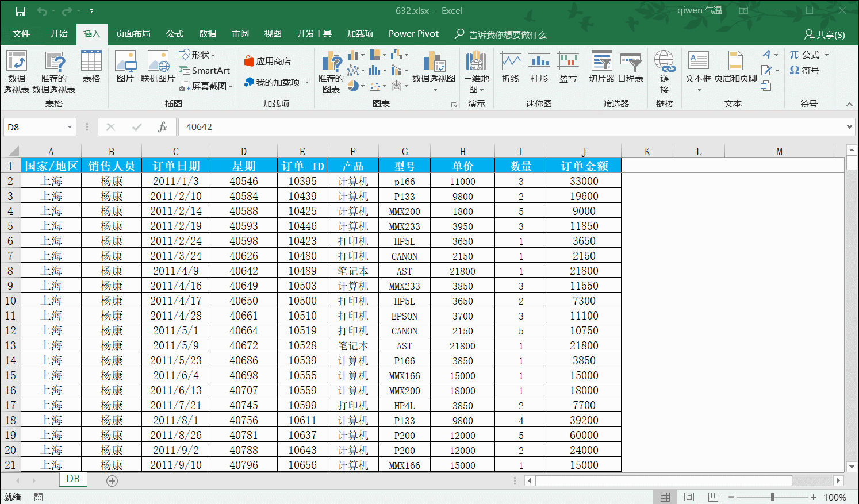Viewport: 859px width, 504px height.
Task: Click Tell Me search box (告诉我你想要做什么)
Action: click(501, 34)
